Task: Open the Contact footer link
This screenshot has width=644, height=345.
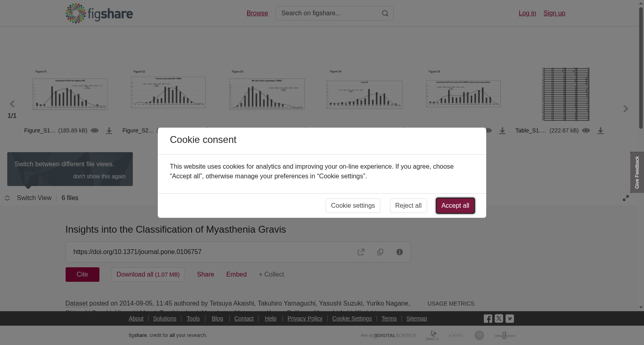Action: (244, 318)
